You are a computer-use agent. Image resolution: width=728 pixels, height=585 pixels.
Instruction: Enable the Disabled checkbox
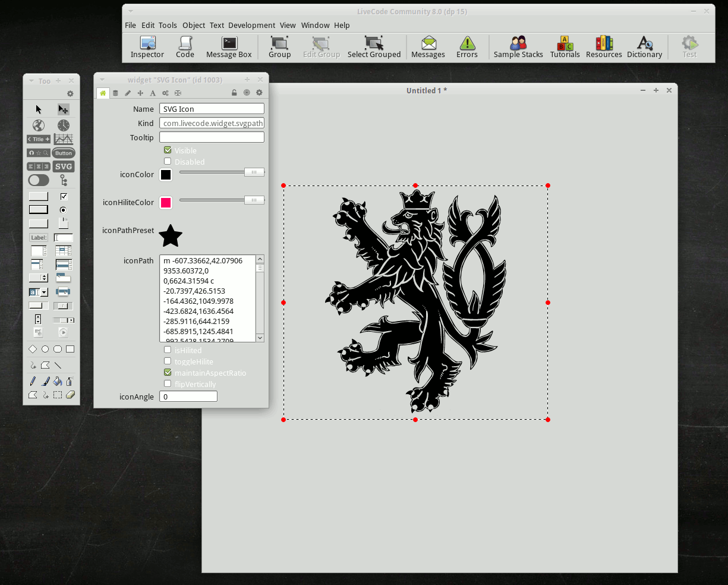click(x=168, y=162)
